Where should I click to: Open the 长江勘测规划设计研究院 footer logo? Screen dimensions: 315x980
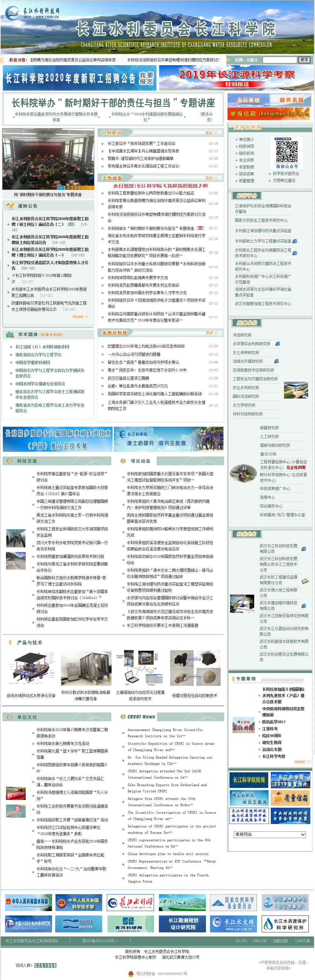click(181, 923)
